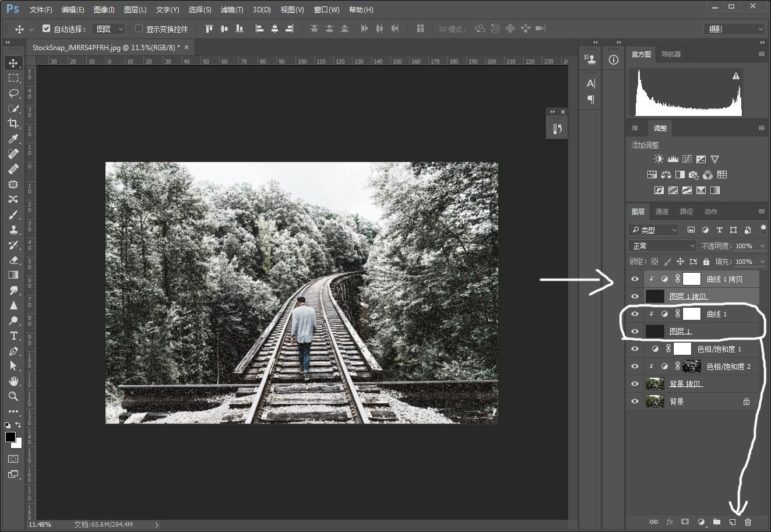
Task: Pick the Lasso tool
Action: [13, 93]
